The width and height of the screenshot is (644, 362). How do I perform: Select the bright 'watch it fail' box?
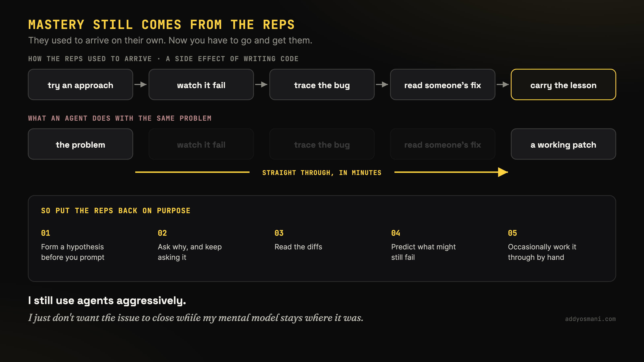pyautogui.click(x=201, y=84)
